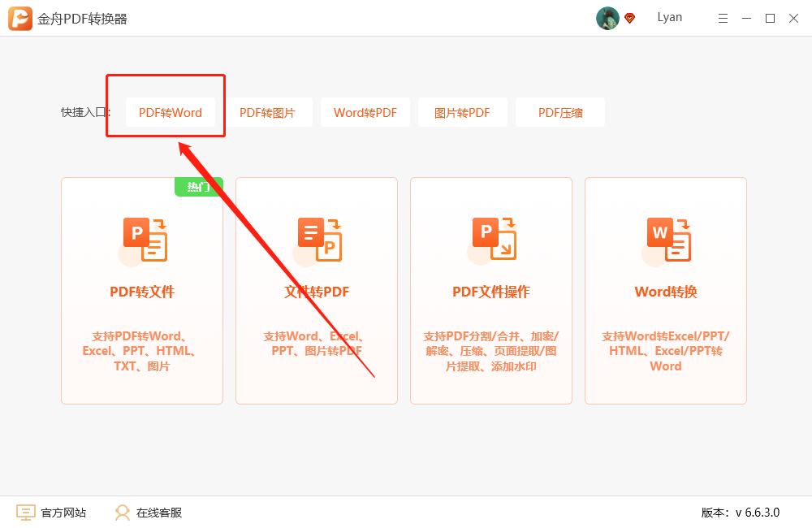812x528 pixels.
Task: Visit the 官方网站 link text
Action: pos(63,513)
